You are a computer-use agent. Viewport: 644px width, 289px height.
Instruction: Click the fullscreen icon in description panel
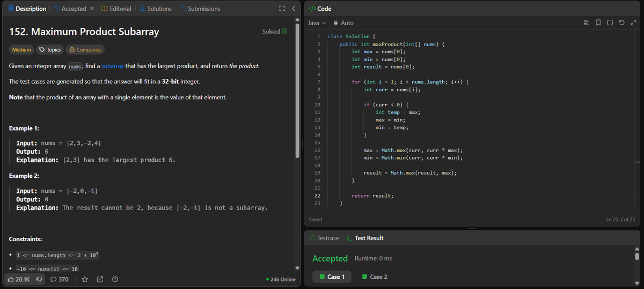(282, 9)
